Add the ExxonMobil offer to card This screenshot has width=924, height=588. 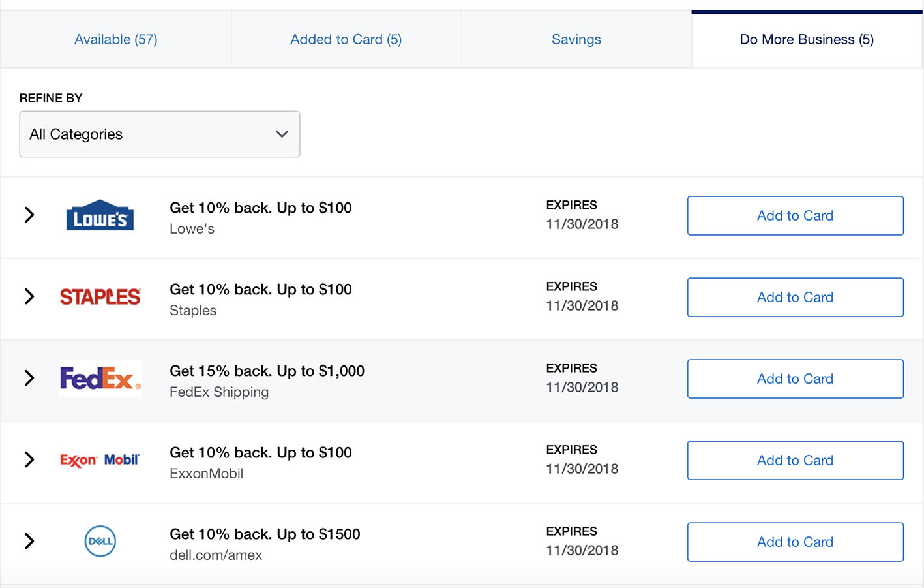(x=796, y=460)
